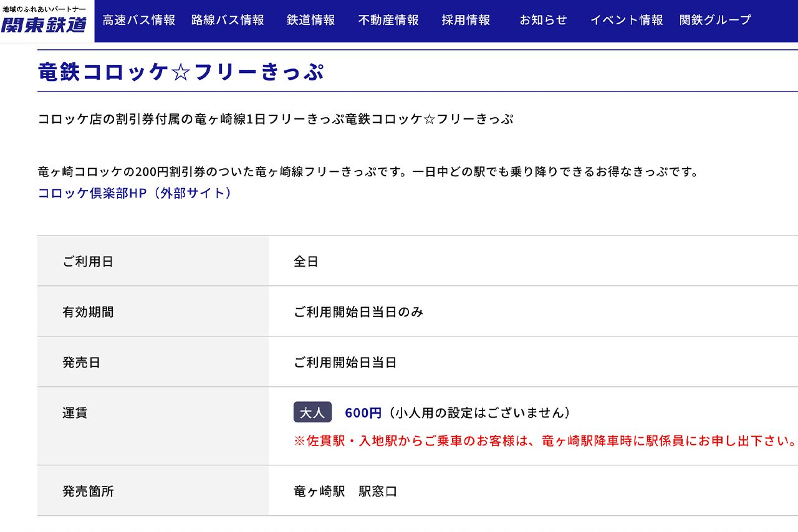798x532 pixels.
Task: Click the red 佐貫駅・入地駅 notice text
Action: click(x=546, y=441)
